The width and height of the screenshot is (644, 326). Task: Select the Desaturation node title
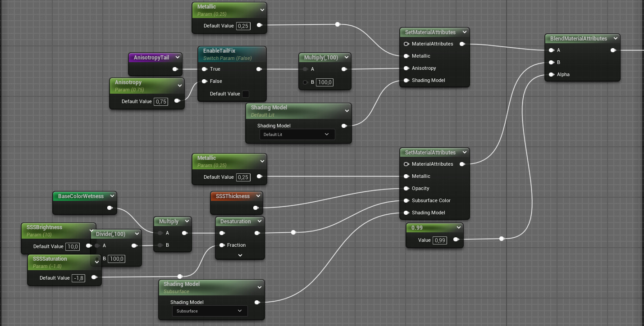pyautogui.click(x=236, y=221)
